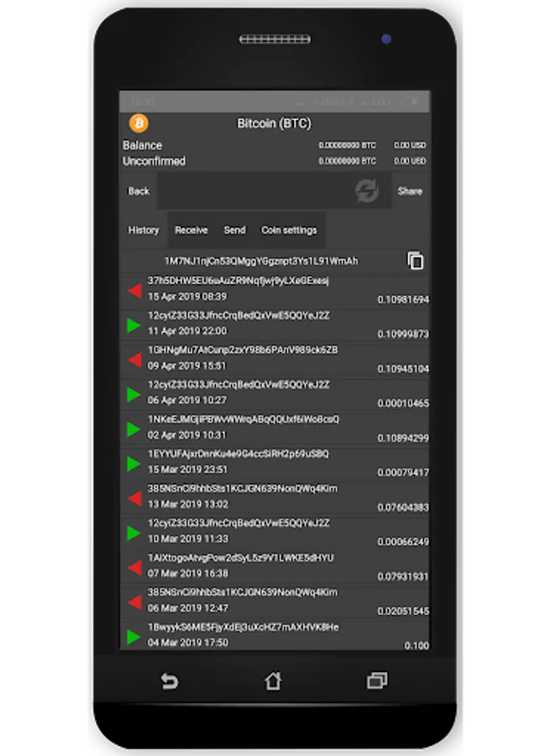Select wallet address 1M7NJ1njCn53QMggYGgznpt3Ys1L91WmAh

[261, 261]
